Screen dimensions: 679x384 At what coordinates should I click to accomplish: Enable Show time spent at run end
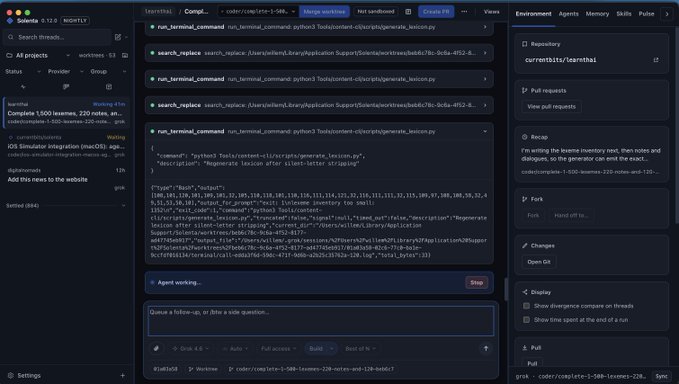coord(526,320)
